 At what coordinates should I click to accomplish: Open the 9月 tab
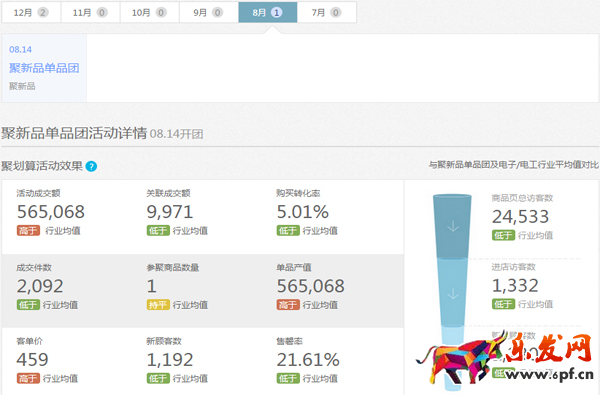pyautogui.click(x=209, y=12)
